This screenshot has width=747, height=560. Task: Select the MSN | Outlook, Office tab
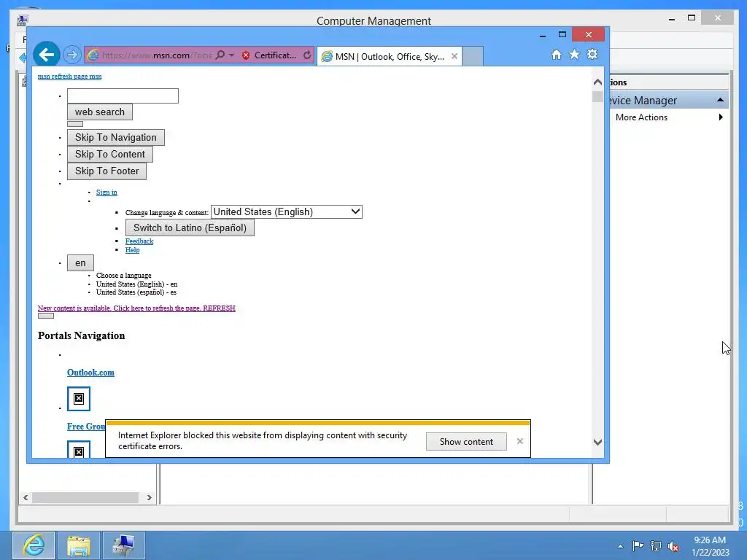[390, 57]
